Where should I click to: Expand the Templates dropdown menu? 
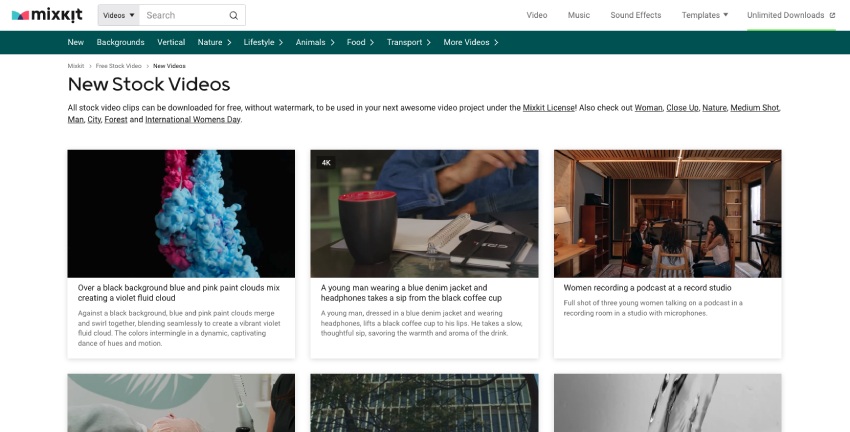[705, 15]
